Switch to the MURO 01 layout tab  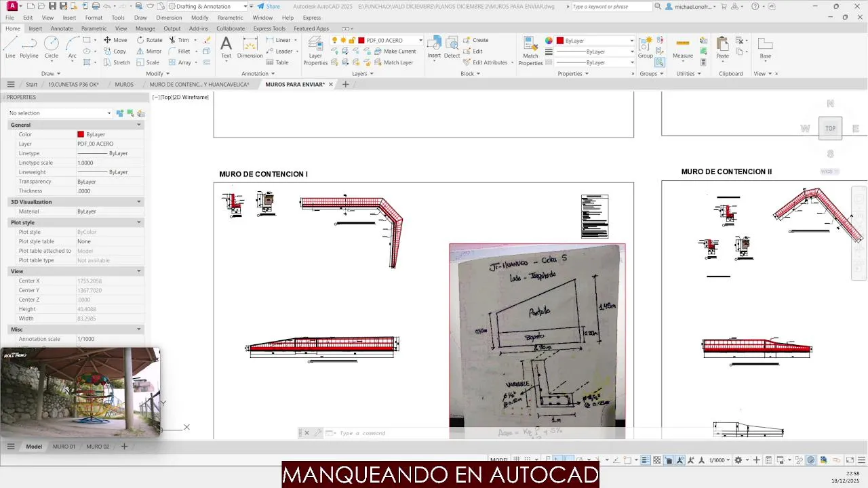tap(64, 447)
